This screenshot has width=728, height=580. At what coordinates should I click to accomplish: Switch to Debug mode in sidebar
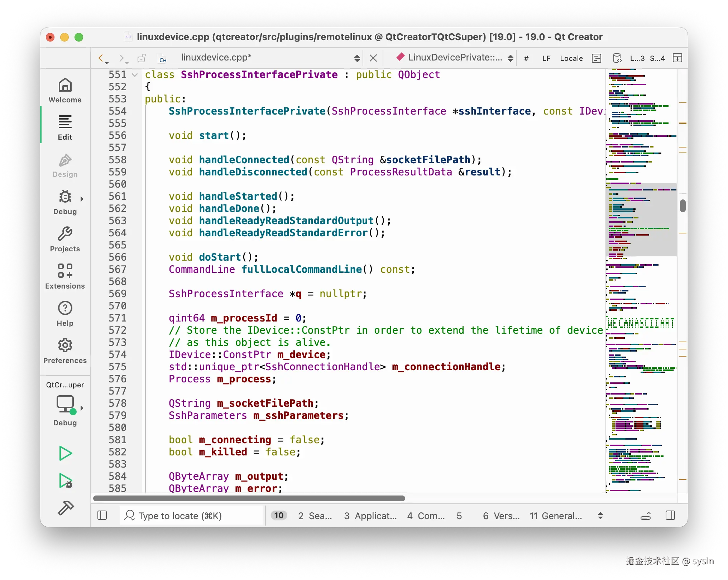65,202
